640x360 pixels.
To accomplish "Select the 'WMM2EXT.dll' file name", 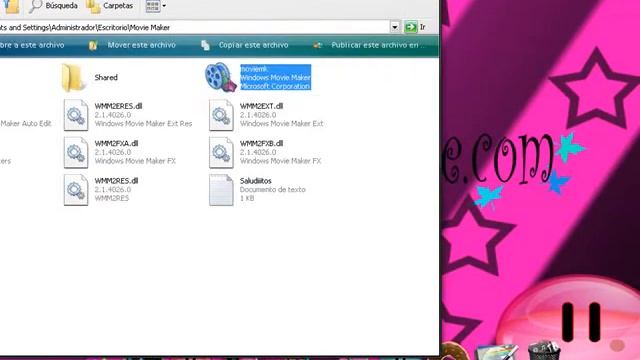I will pos(261,106).
